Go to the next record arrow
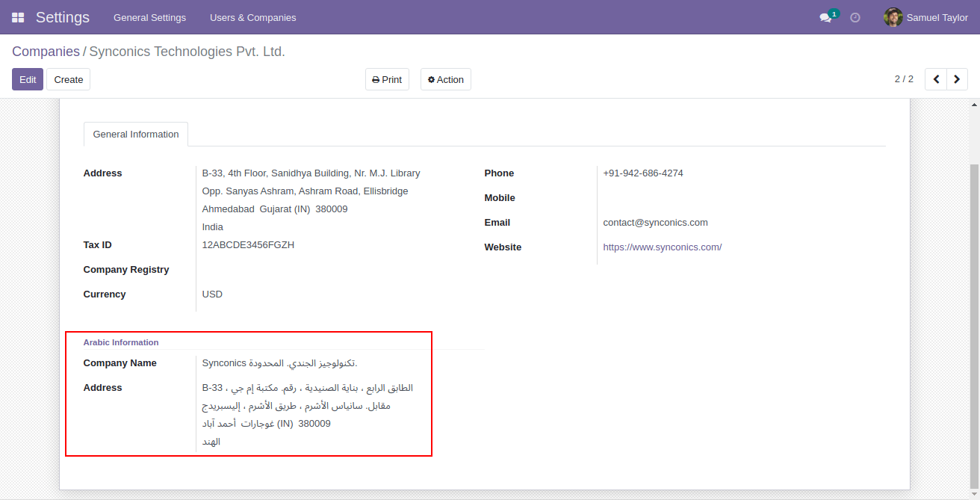The height and width of the screenshot is (500, 980). pos(957,79)
